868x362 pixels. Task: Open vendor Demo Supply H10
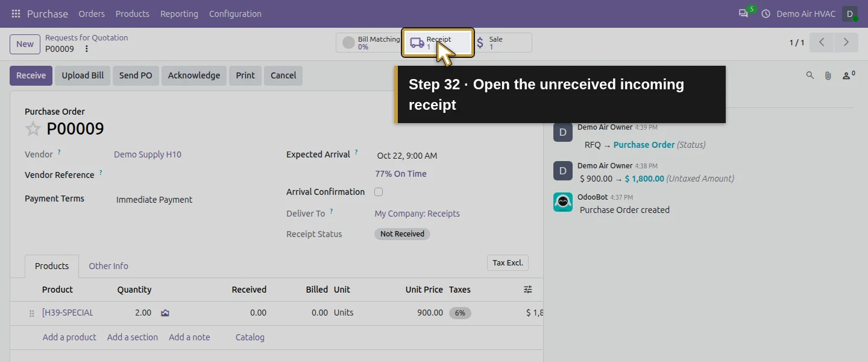click(x=148, y=154)
